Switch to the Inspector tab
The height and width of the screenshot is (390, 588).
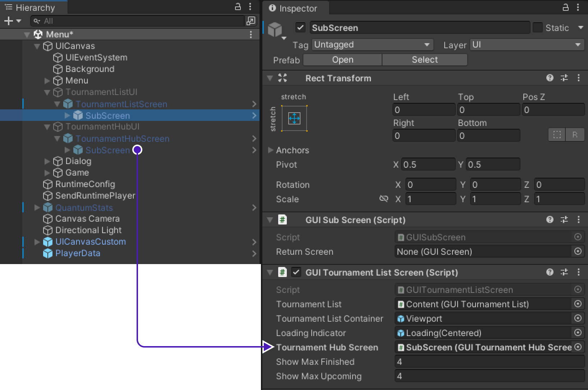[293, 8]
